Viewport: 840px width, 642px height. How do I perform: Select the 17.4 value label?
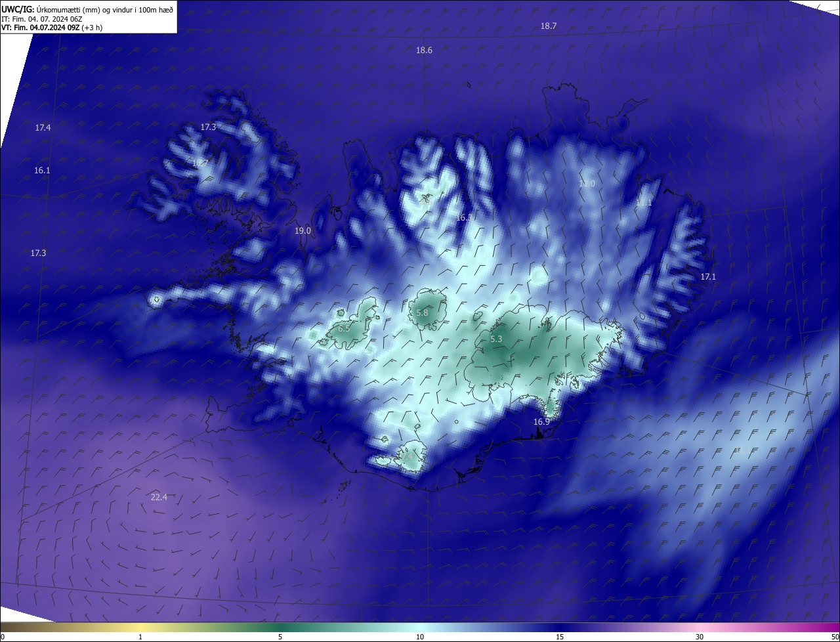(43, 127)
